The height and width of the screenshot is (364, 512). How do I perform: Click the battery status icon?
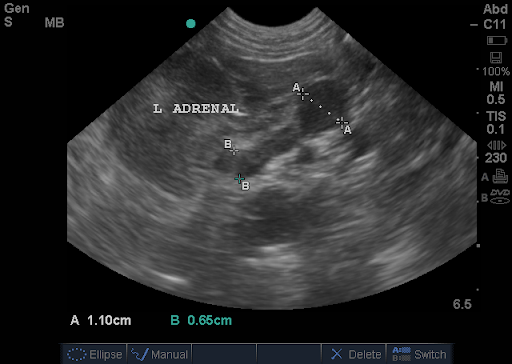(496, 41)
